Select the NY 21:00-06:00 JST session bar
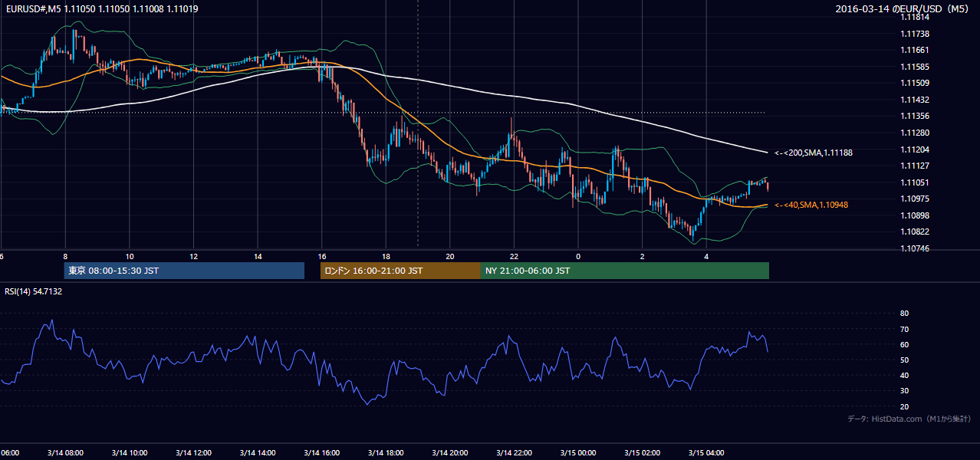980x460 pixels. (625, 271)
